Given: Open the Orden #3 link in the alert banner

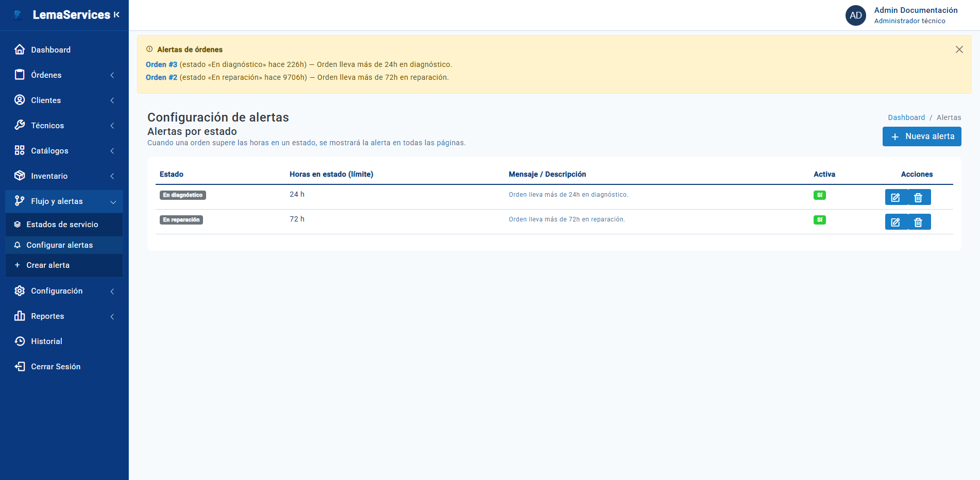Looking at the screenshot, I should pos(161,64).
